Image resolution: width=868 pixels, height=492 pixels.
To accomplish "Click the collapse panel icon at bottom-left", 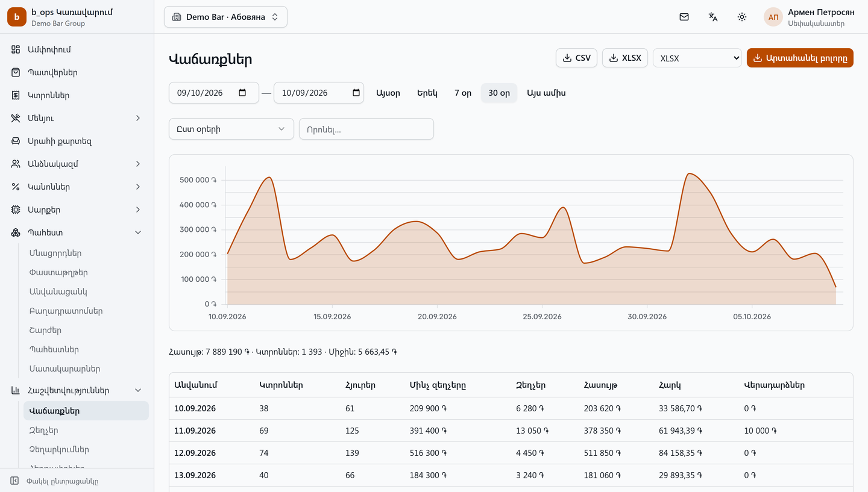I will (15, 481).
